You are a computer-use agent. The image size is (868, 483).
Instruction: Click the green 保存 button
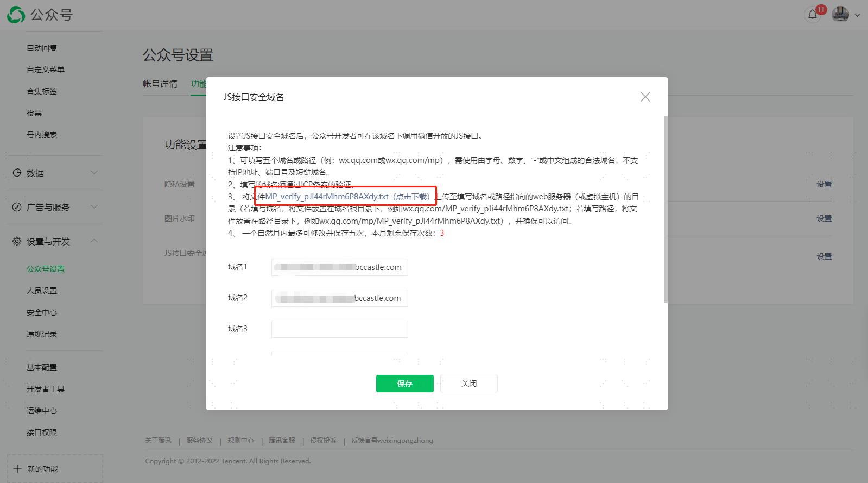pos(404,384)
